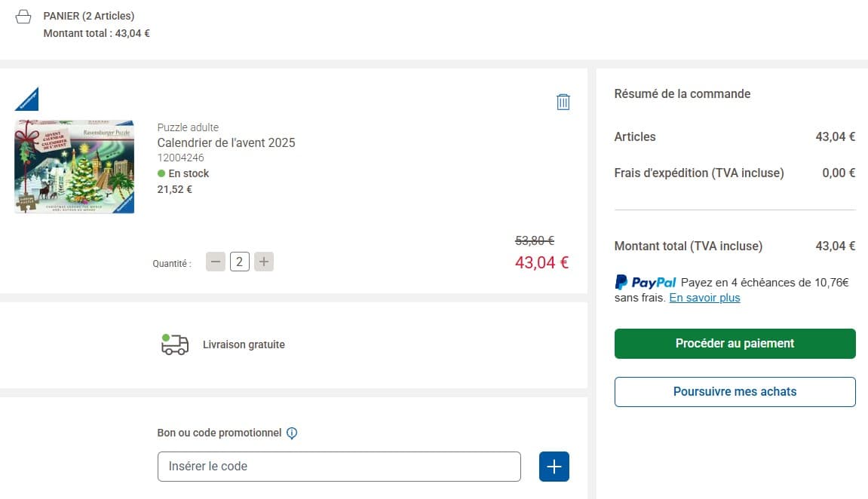
Task: Select Poursuivre mes achats
Action: [735, 391]
